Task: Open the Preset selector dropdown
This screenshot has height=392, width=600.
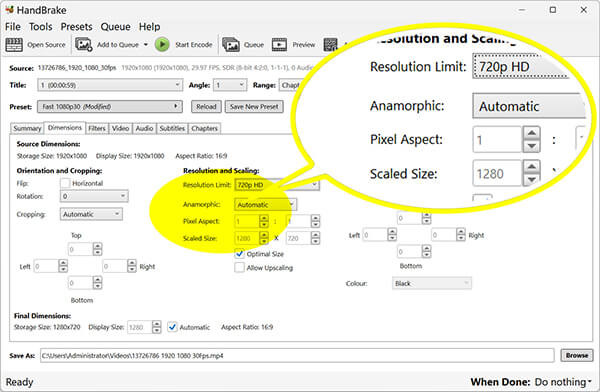Action: pyautogui.click(x=110, y=106)
